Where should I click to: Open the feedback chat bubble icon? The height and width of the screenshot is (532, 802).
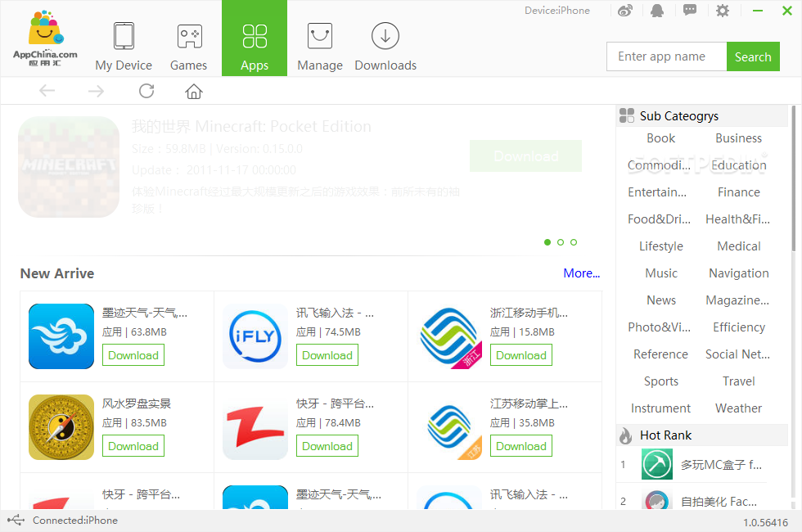point(690,10)
